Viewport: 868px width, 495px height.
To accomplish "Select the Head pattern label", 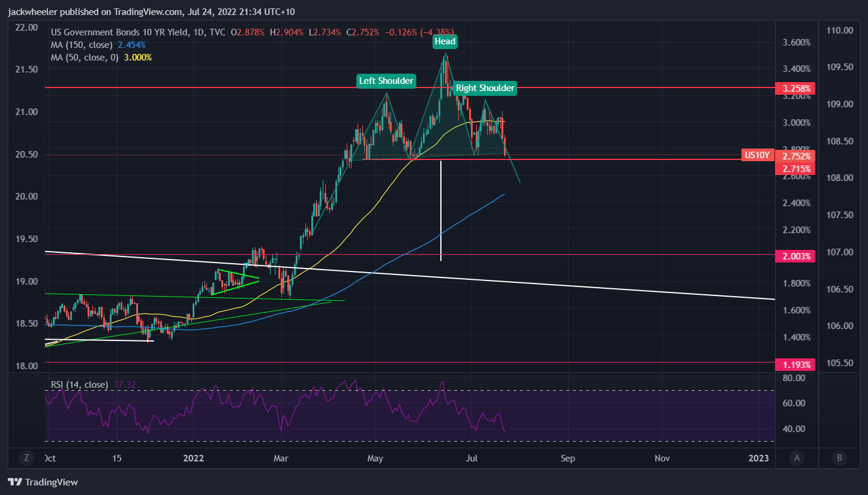I will (445, 41).
